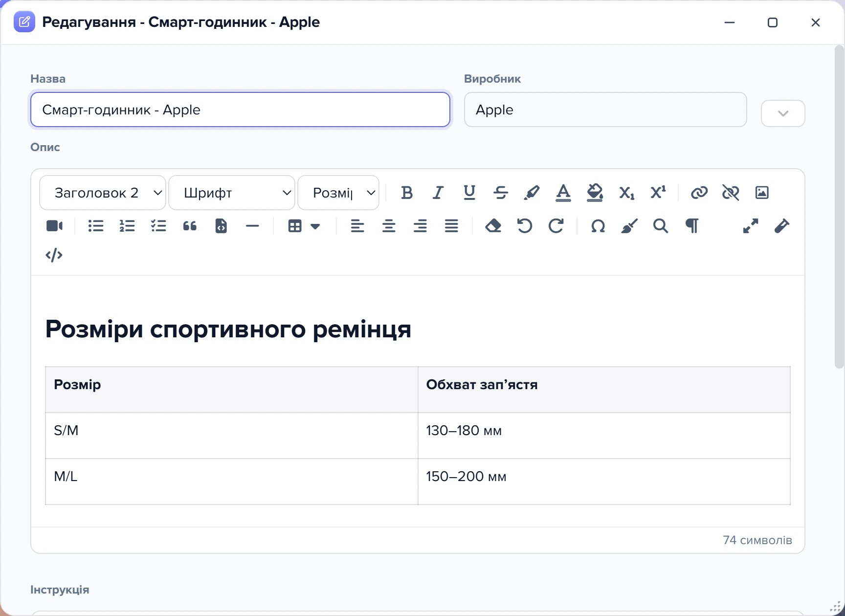845x616 pixels.
Task: Insert a file with the document icon
Action: 221,226
